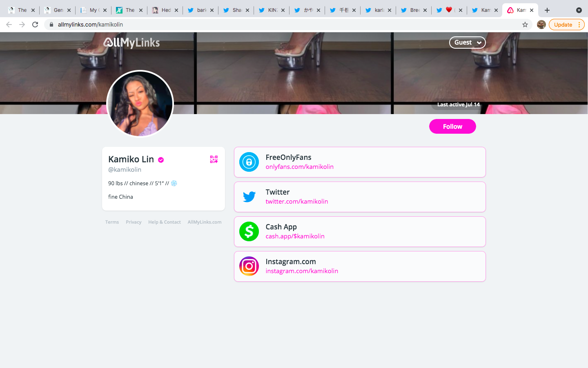Close the active Kam AllMyLinks tab

[532, 10]
